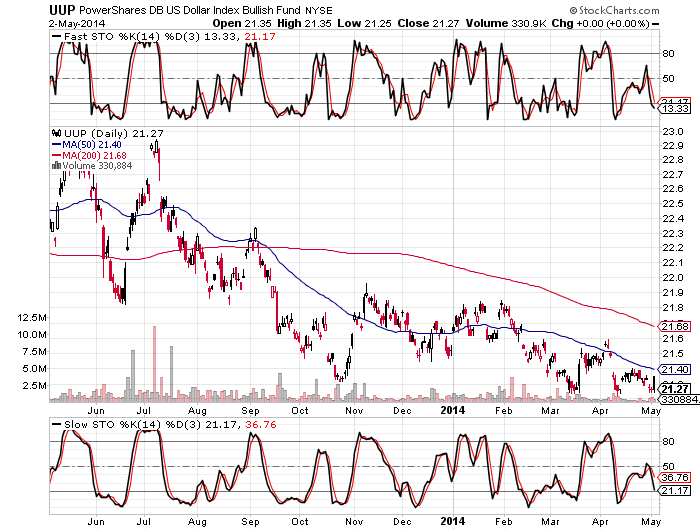Image resolution: width=700 pixels, height=530 pixels.
Task: Click the blue 21.40 price tag on right axis
Action: tap(675, 369)
